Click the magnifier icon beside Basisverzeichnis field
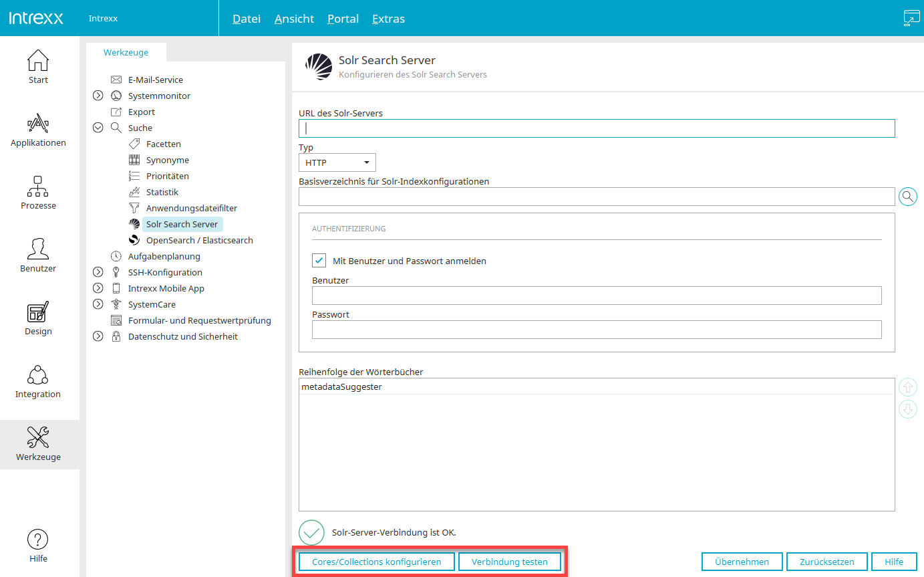Image resolution: width=924 pixels, height=577 pixels. [x=908, y=197]
